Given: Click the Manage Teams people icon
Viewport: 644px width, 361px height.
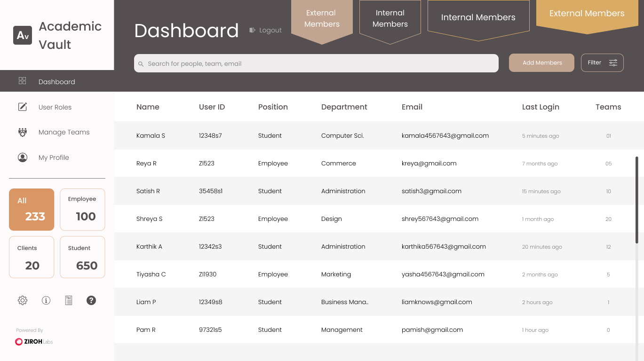Looking at the screenshot, I should [23, 132].
